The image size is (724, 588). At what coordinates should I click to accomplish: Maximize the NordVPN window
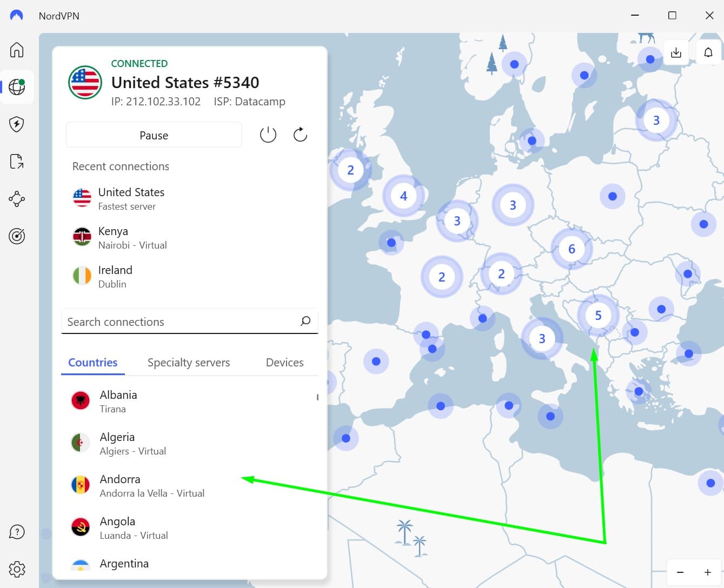tap(672, 16)
